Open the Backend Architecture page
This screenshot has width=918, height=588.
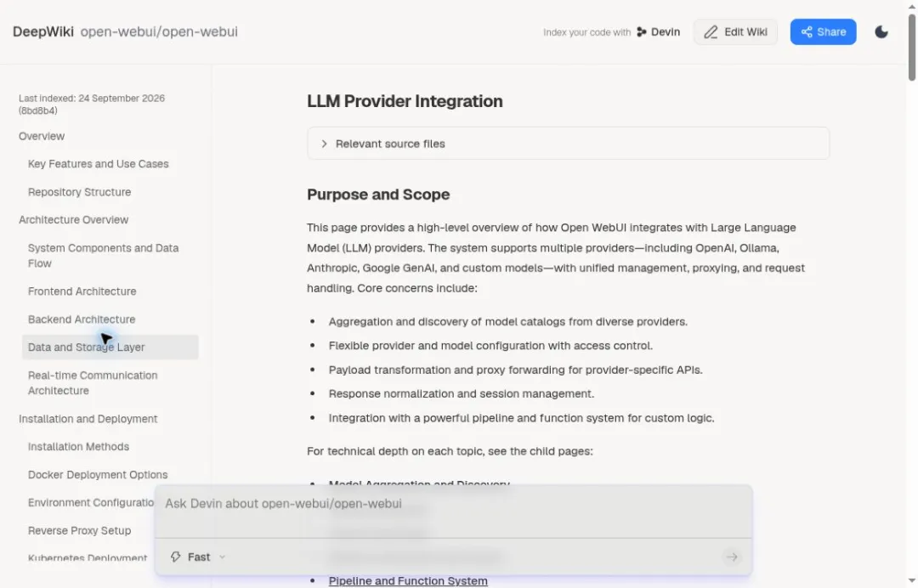tap(82, 319)
